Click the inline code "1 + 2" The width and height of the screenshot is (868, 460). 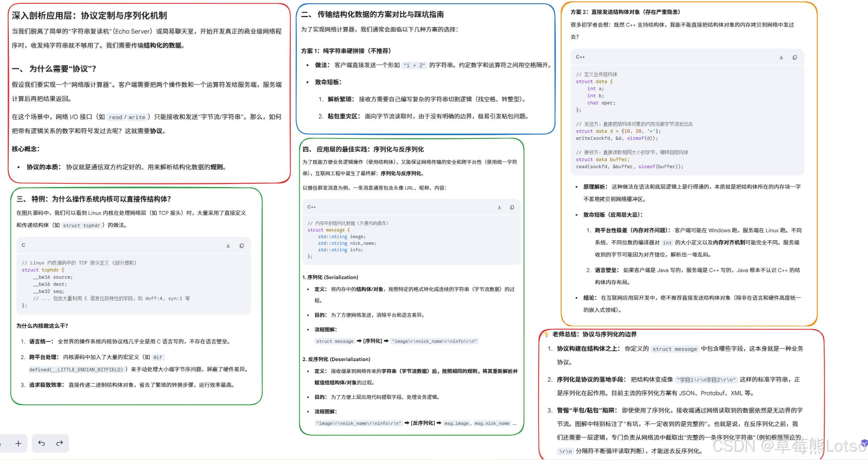tap(414, 65)
